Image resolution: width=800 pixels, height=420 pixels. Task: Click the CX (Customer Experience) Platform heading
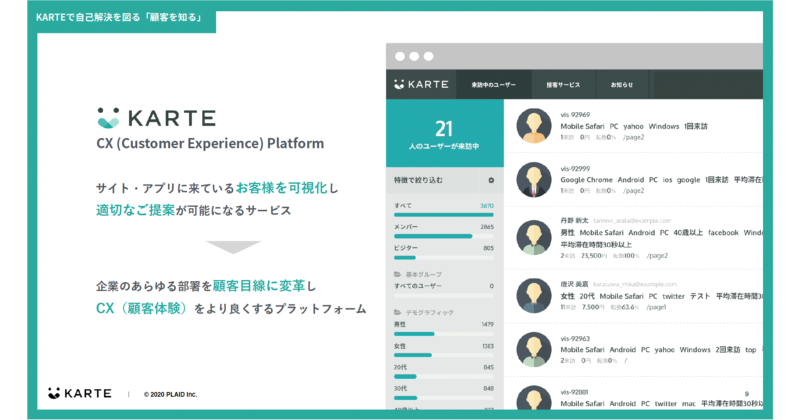coord(210,143)
